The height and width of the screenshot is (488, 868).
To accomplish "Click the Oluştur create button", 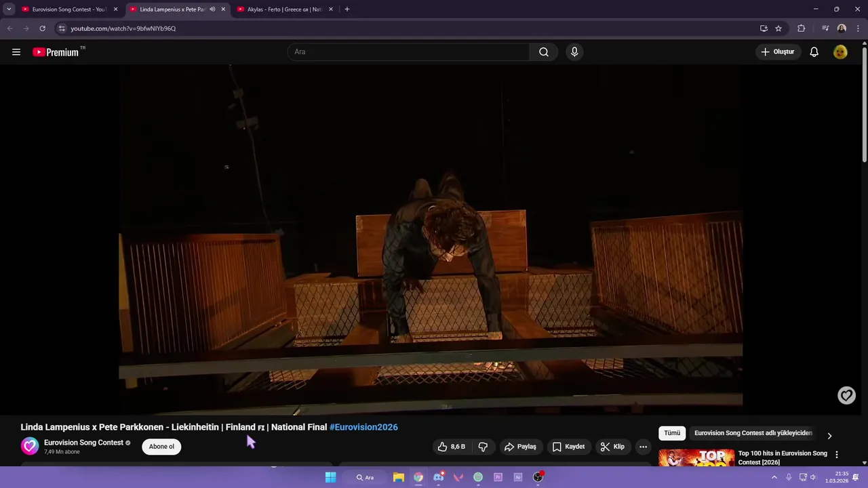I will pyautogui.click(x=777, y=52).
